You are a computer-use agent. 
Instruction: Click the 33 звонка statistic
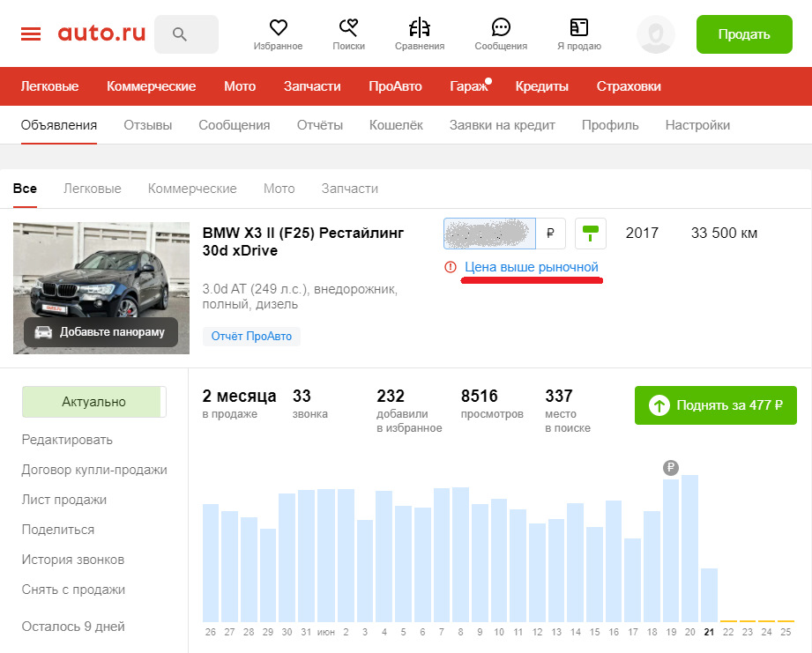point(310,404)
